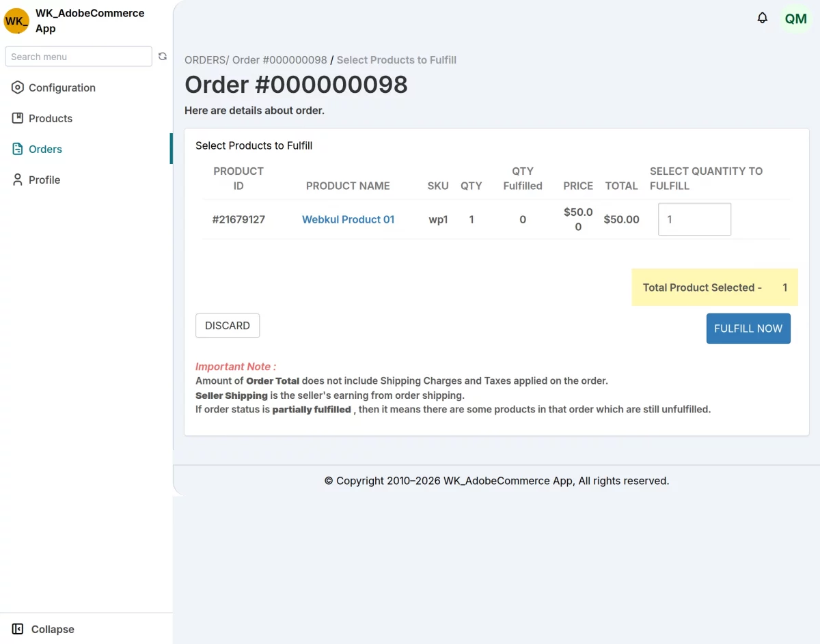Click the Important Note heading
Screen dimensions: 820x644
236,366
